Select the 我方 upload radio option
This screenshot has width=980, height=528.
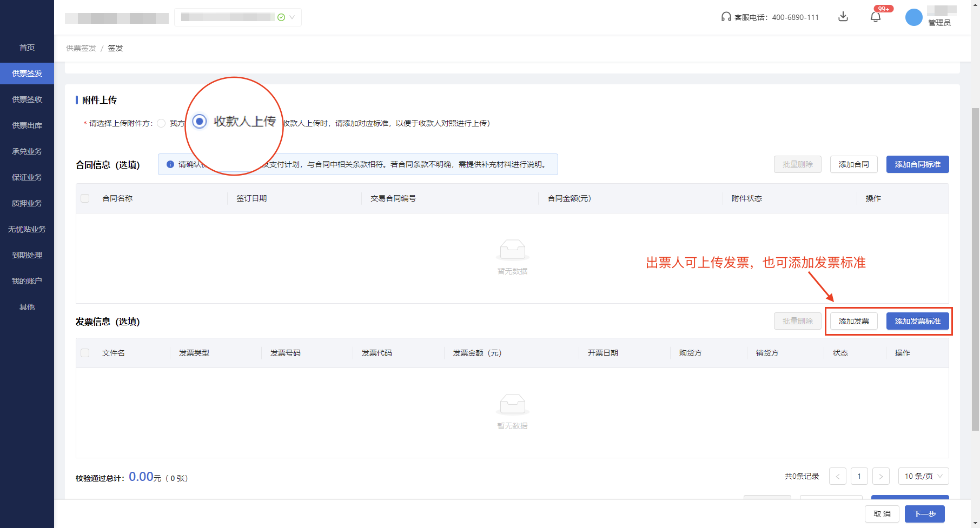[161, 123]
